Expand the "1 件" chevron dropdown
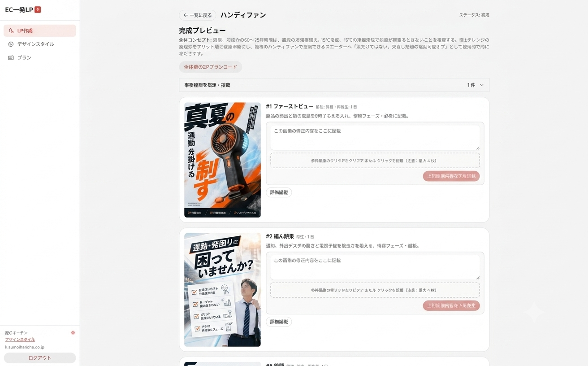The height and width of the screenshot is (366, 588). coord(482,85)
